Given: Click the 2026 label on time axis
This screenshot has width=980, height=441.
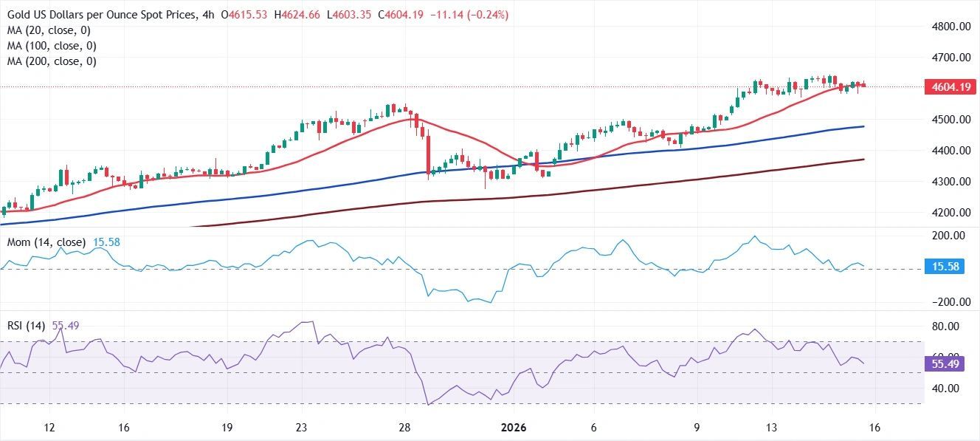Looking at the screenshot, I should click(x=514, y=428).
